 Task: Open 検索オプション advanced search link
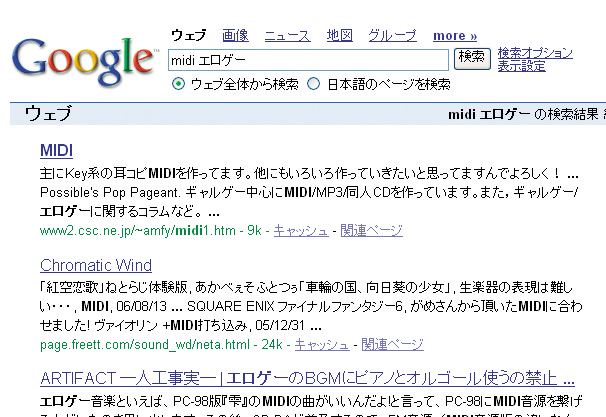click(x=535, y=53)
